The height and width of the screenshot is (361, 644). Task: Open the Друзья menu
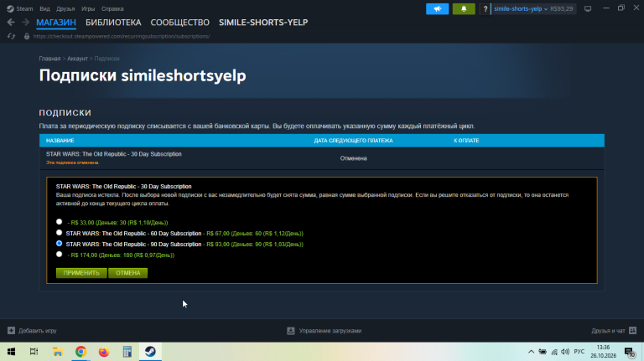point(65,8)
